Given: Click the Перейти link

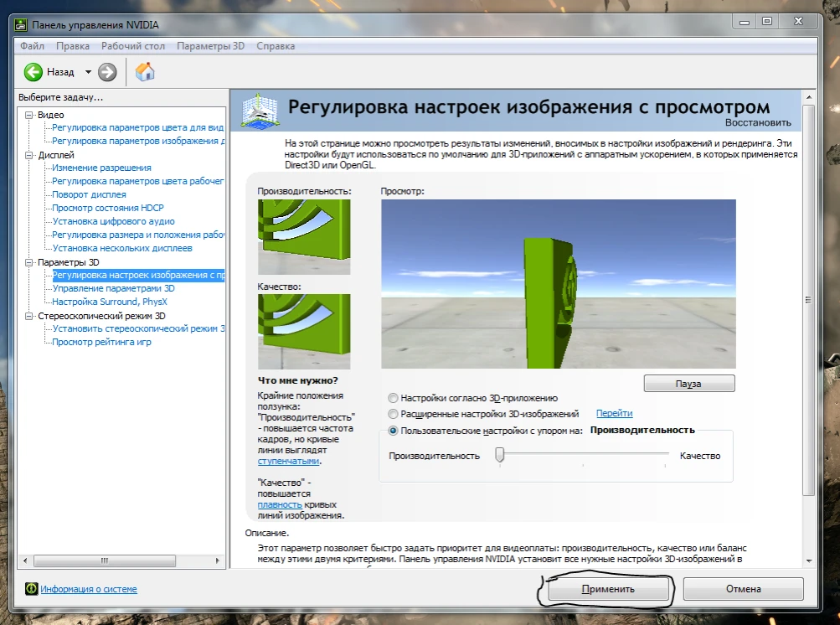Looking at the screenshot, I should tap(614, 414).
